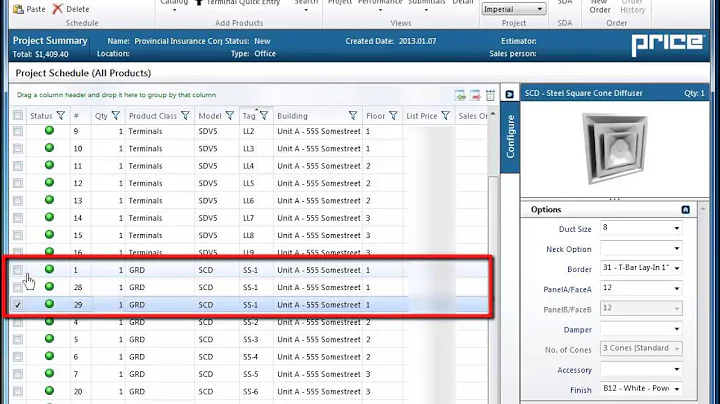
Task: Open the Duct Size dropdown
Action: pos(641,228)
